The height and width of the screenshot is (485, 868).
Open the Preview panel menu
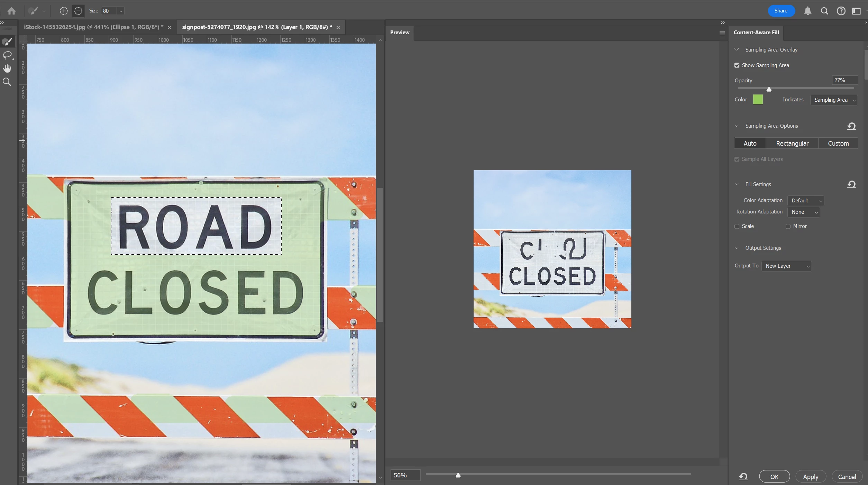722,34
